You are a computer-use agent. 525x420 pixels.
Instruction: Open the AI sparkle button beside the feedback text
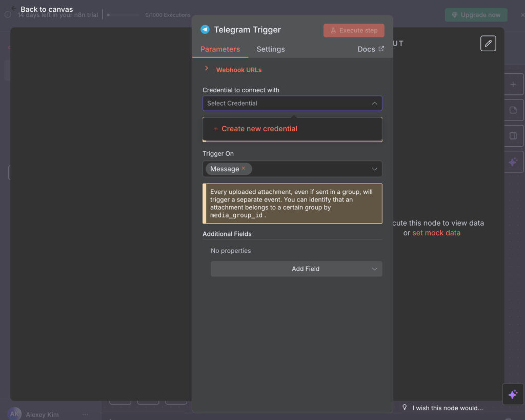pyautogui.click(x=513, y=394)
